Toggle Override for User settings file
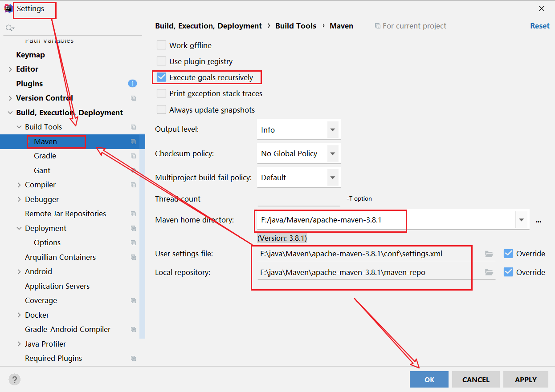Viewport: 555px width, 392px height. point(508,254)
